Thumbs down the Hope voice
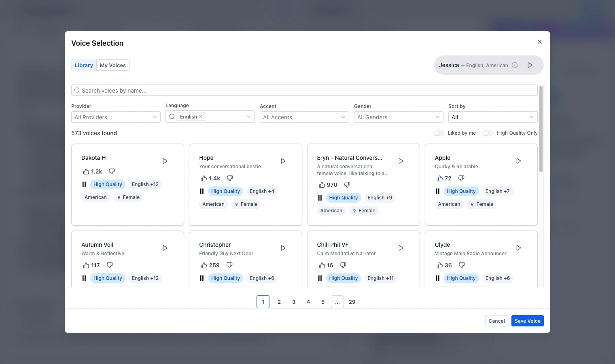 [x=230, y=178]
